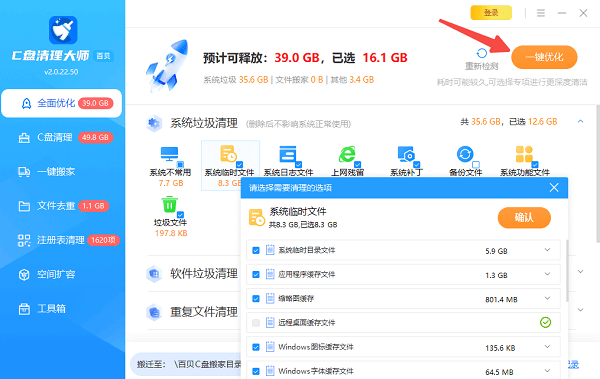Viewport: 600px width, 379px height.
Task: Enable the 备份文件 checkbox
Action: click(x=476, y=165)
